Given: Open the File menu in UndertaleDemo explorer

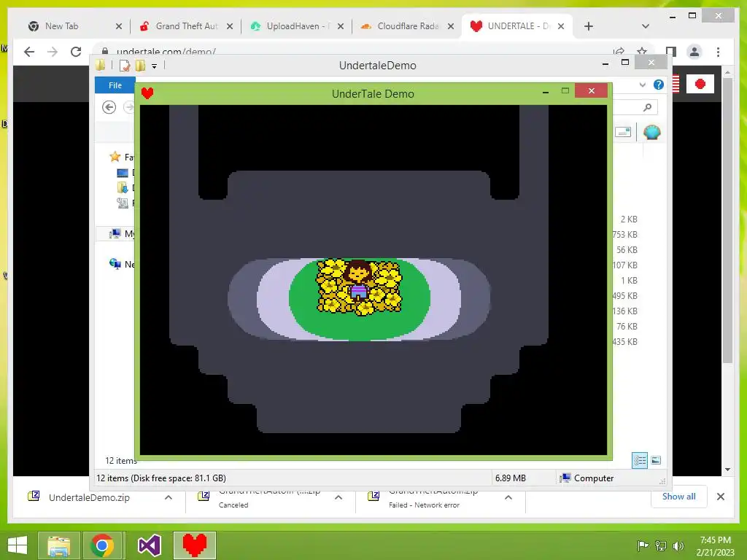Looking at the screenshot, I should click(115, 85).
